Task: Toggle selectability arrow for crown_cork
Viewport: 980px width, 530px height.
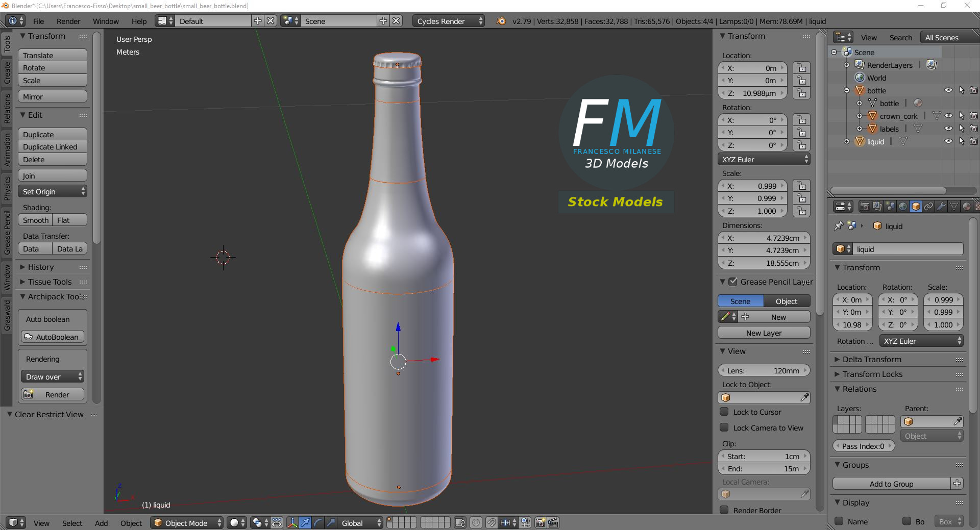Action: [961, 116]
